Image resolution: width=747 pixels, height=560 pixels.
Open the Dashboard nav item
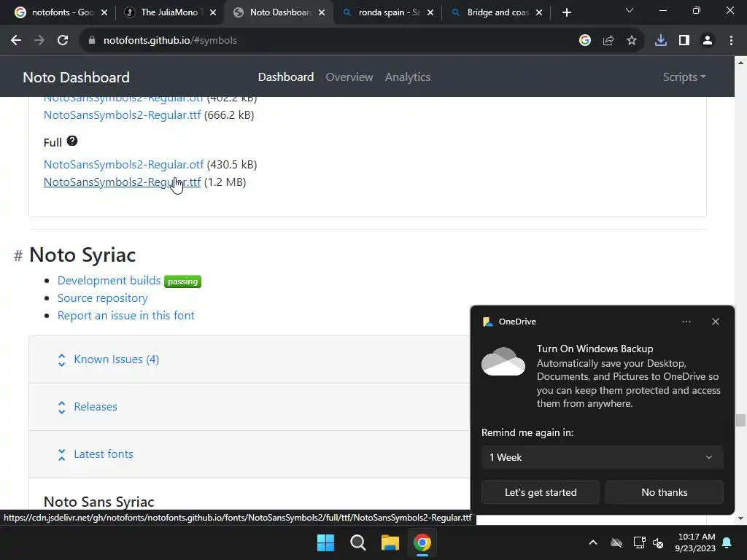(286, 77)
